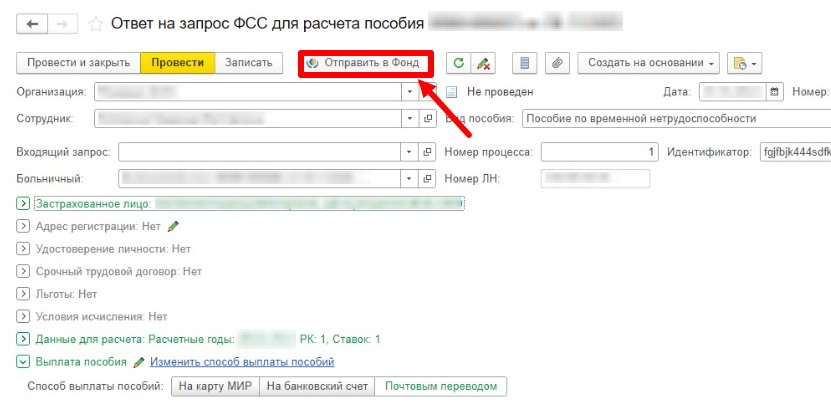Viewport: 831px width, 404px height.
Task: Click the Организация field
Action: [x=248, y=92]
